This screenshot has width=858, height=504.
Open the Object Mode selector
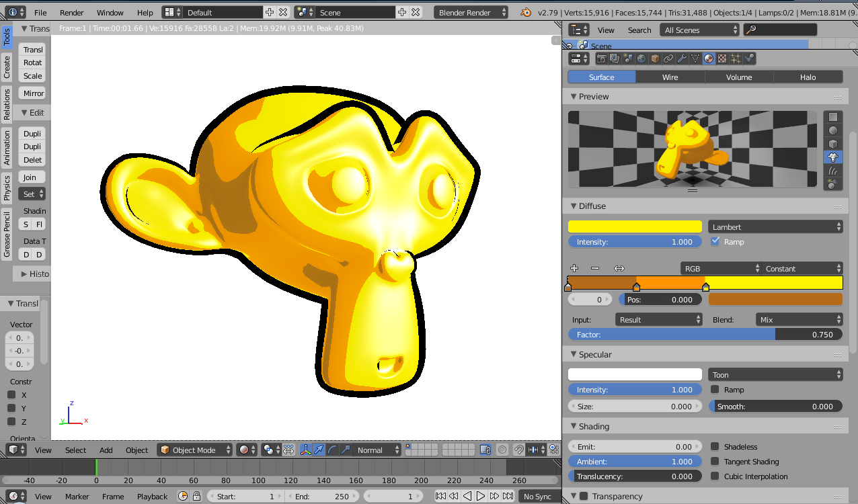pos(195,450)
